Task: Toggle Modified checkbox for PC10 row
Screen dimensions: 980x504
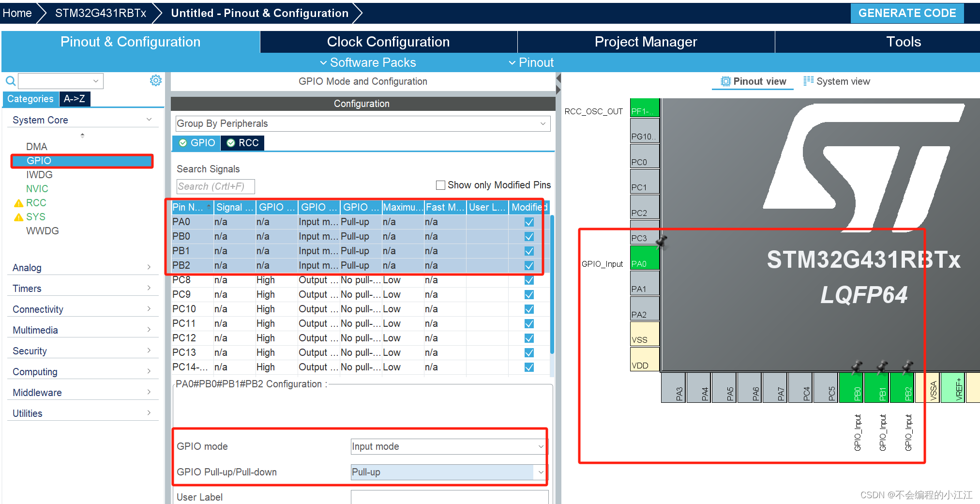Action: [529, 309]
